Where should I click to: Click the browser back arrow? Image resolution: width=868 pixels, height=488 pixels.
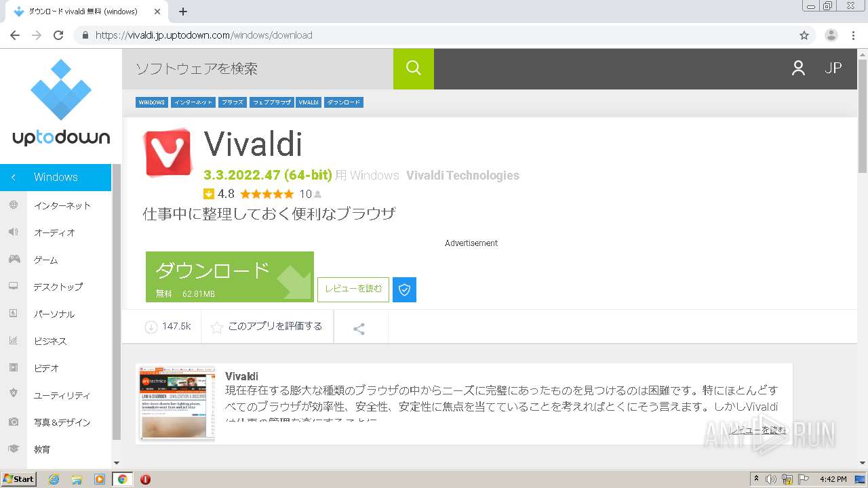pos(15,35)
